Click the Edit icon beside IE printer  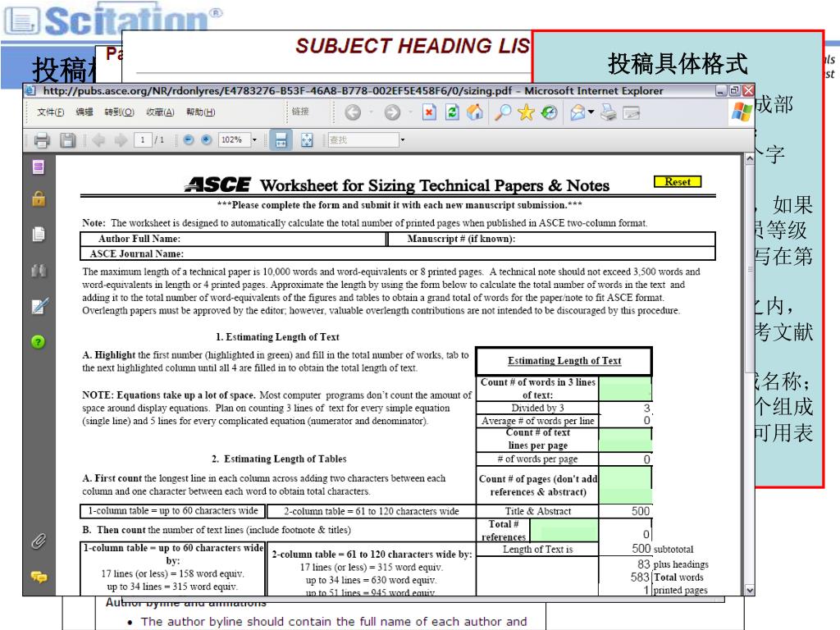tap(631, 112)
